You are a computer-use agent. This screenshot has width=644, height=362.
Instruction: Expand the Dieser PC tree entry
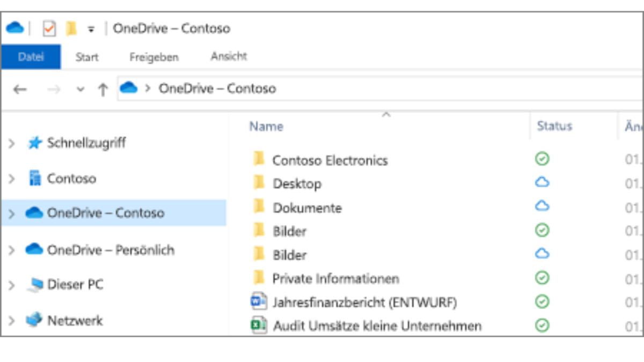pos(12,285)
